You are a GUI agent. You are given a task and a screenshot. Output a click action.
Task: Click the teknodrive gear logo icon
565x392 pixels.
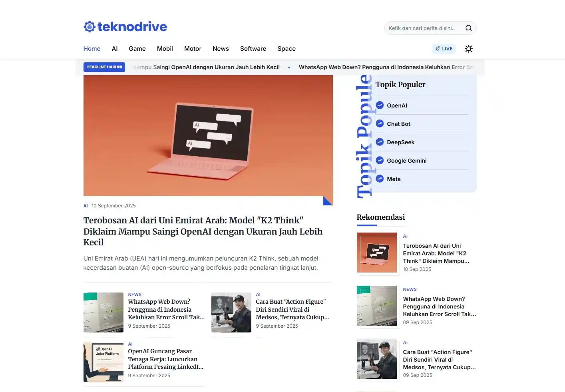pos(89,27)
